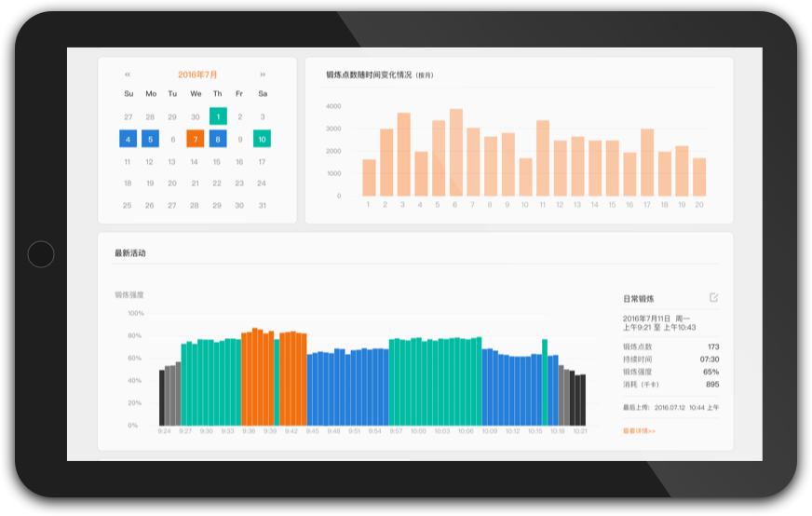Choose the blue day 5 in calendar
Viewport: 812px width, 516px height.
150,139
